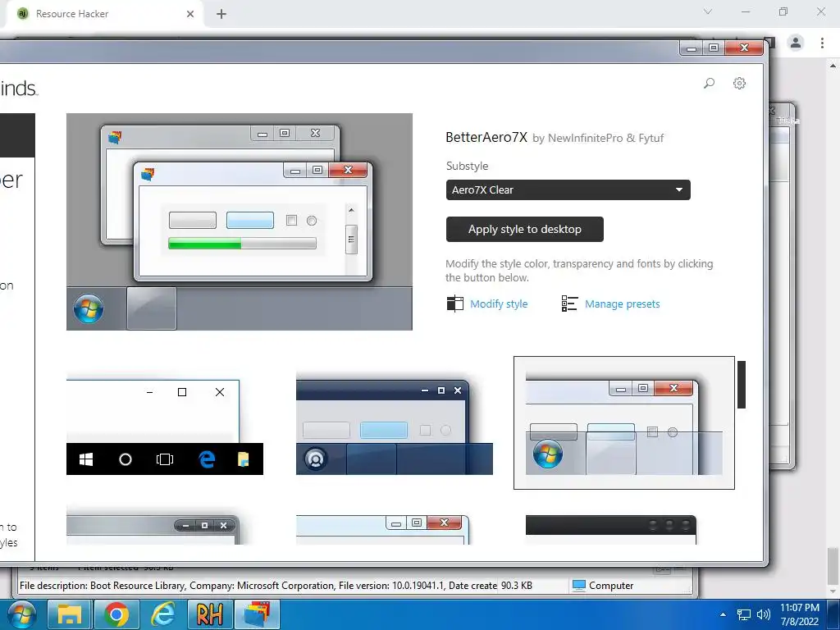Close the Resource Hacker tab
840x630 pixels.
tap(190, 14)
